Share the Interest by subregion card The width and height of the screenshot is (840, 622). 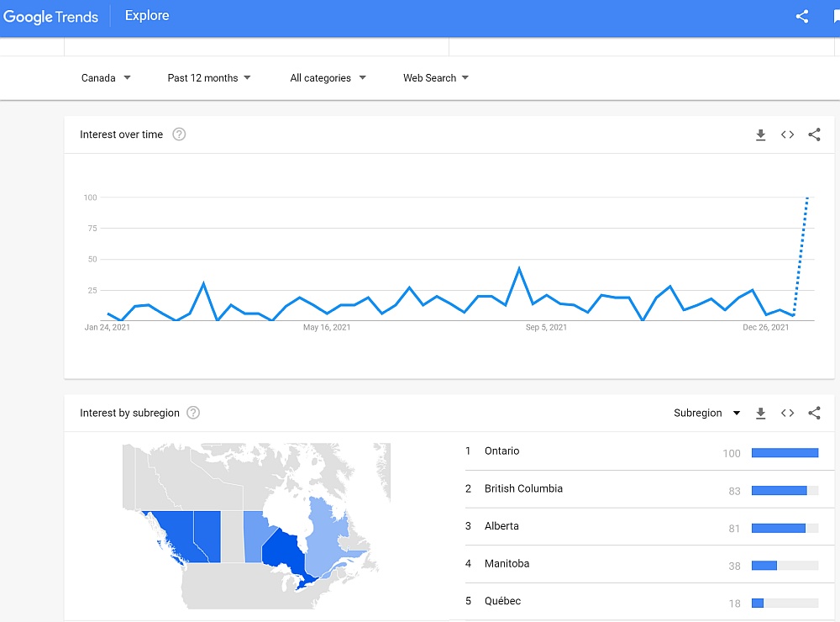click(814, 413)
